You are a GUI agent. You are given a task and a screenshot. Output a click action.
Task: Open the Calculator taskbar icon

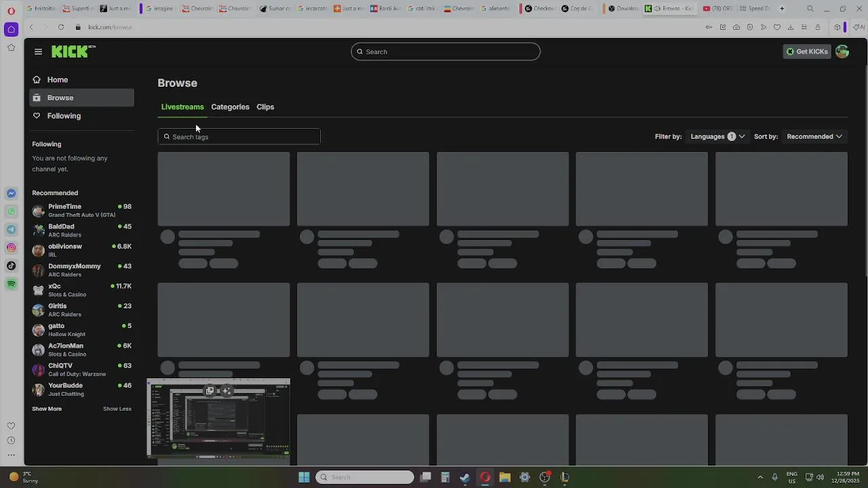(445, 477)
